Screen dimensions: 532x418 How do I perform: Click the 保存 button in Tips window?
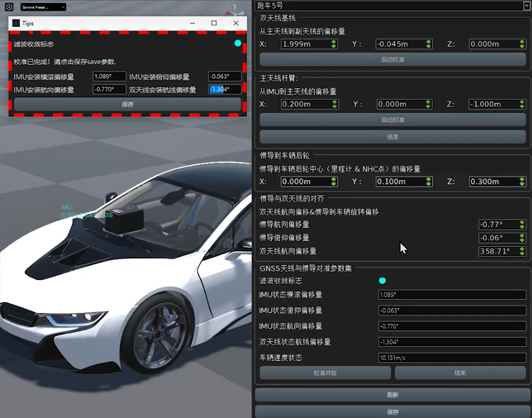coord(128,104)
